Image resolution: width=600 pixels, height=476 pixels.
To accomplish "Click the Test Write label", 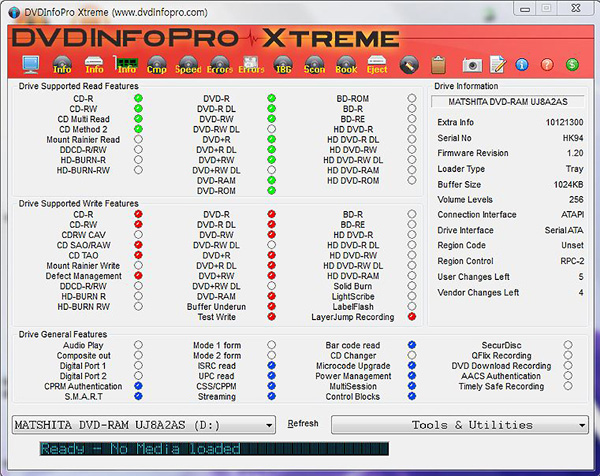I will tap(217, 317).
